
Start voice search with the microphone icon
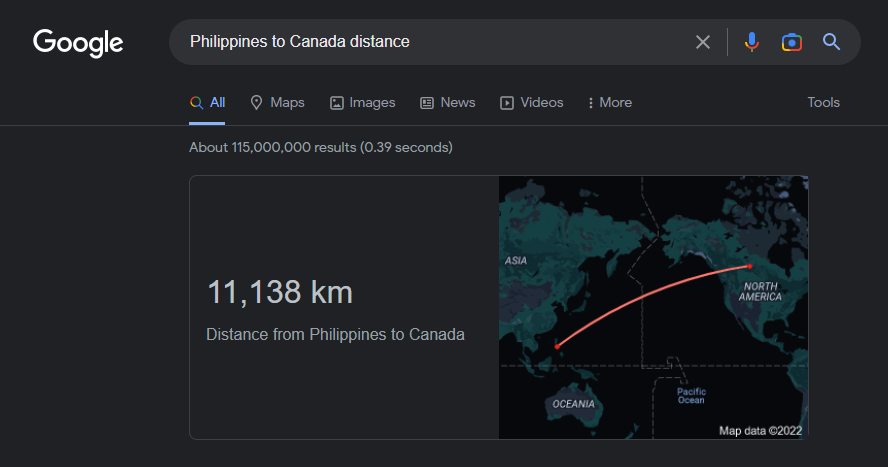point(752,42)
